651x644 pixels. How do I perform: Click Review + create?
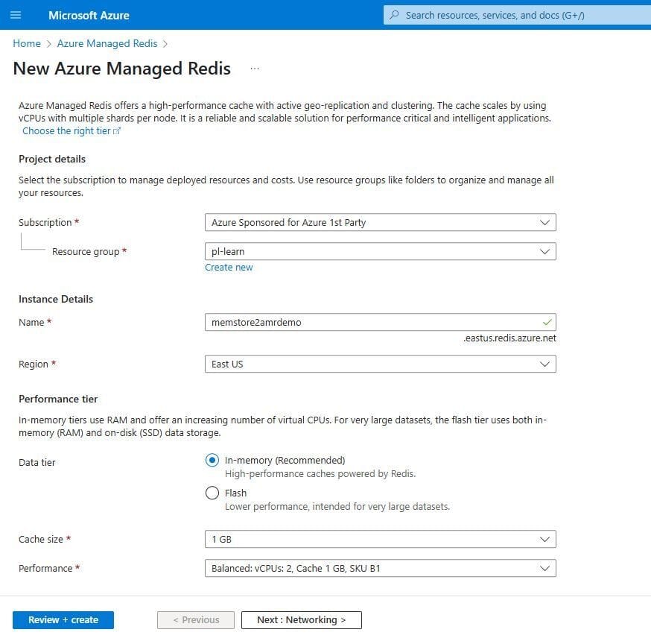pos(63,619)
